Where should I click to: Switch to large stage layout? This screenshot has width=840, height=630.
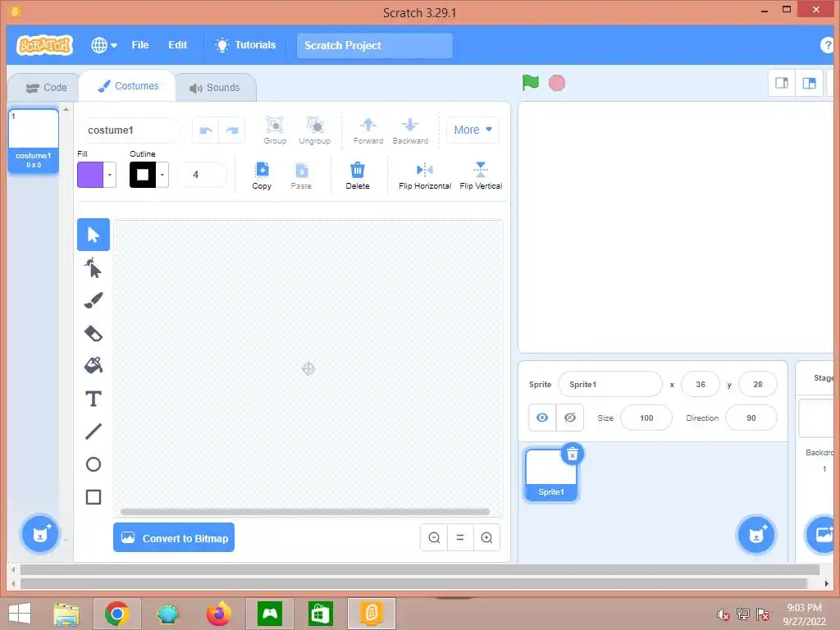tap(809, 83)
